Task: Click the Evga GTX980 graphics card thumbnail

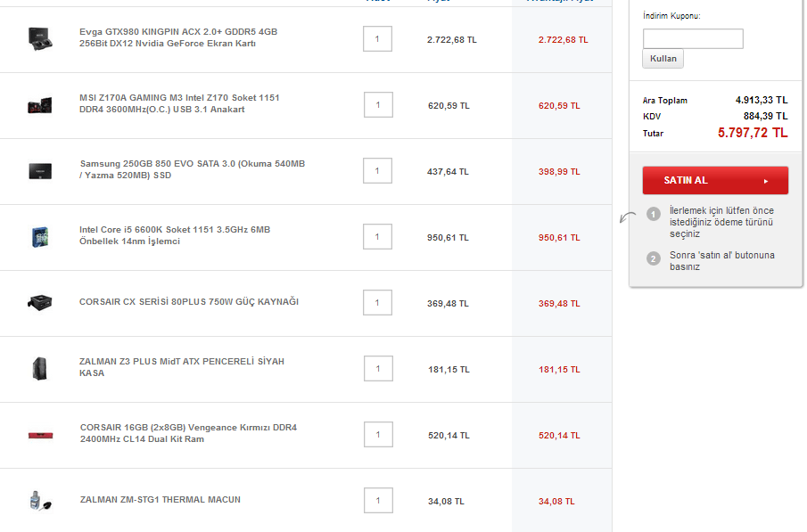Action: point(40,38)
